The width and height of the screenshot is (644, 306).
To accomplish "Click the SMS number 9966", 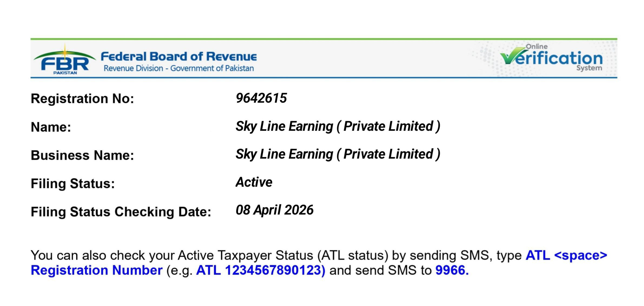I will pyautogui.click(x=451, y=270).
